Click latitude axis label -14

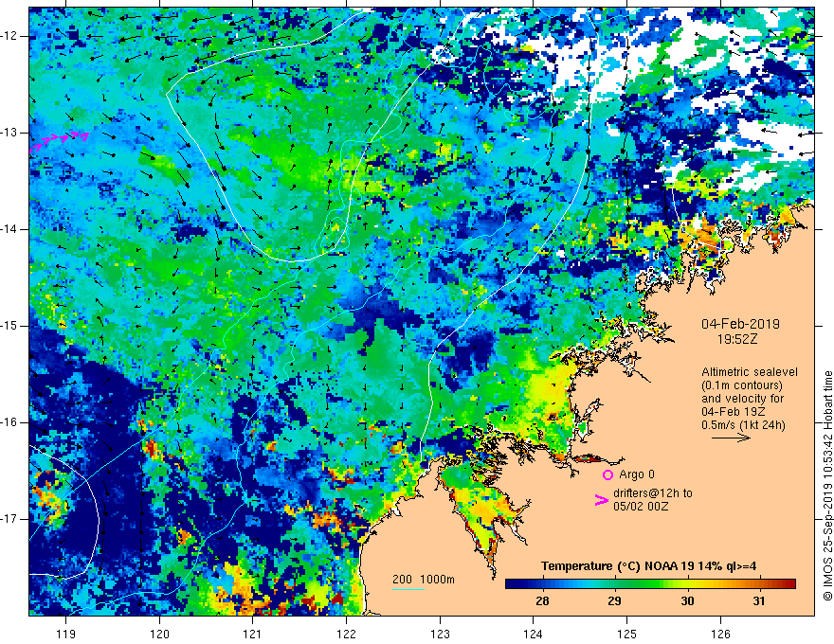click(x=9, y=229)
